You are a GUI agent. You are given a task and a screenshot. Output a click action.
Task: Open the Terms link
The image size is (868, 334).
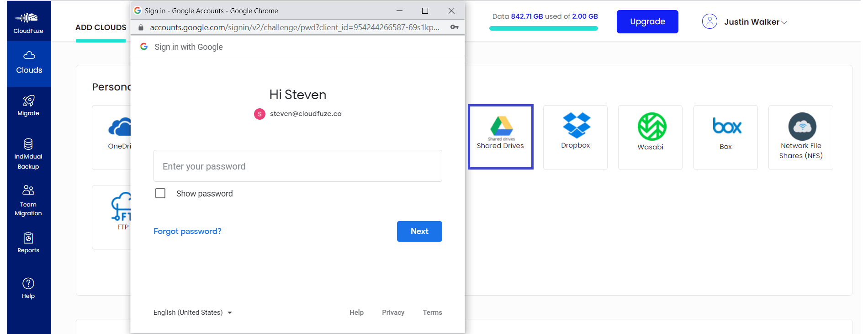click(x=432, y=313)
